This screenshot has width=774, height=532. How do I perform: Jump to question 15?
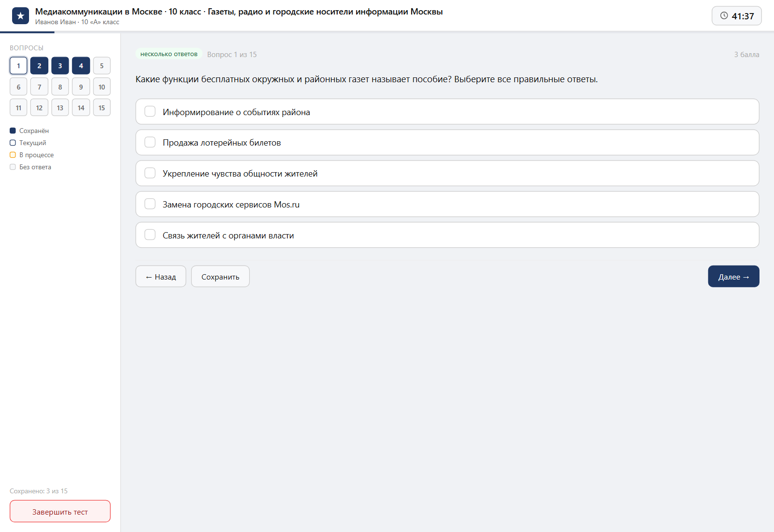102,108
